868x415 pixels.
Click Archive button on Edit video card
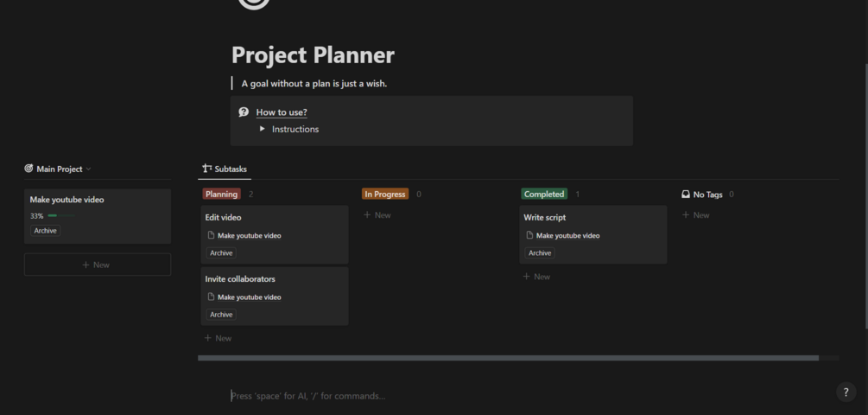tap(221, 253)
